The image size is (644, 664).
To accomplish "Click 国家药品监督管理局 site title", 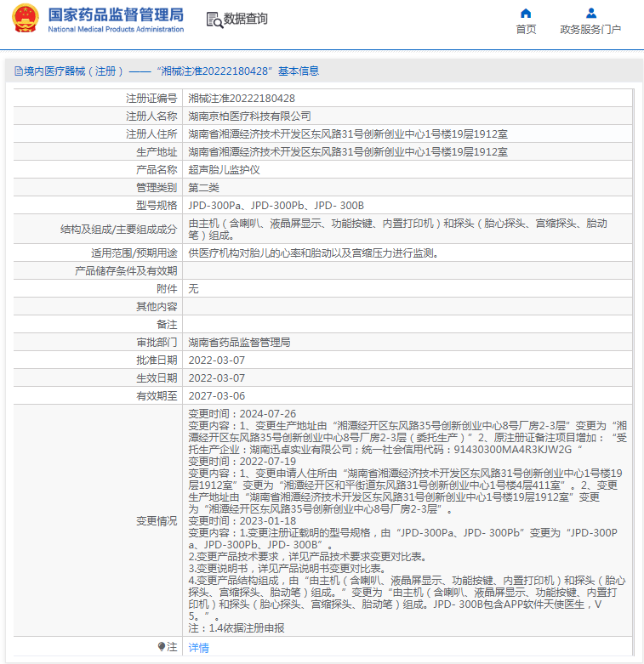I will (x=116, y=14).
